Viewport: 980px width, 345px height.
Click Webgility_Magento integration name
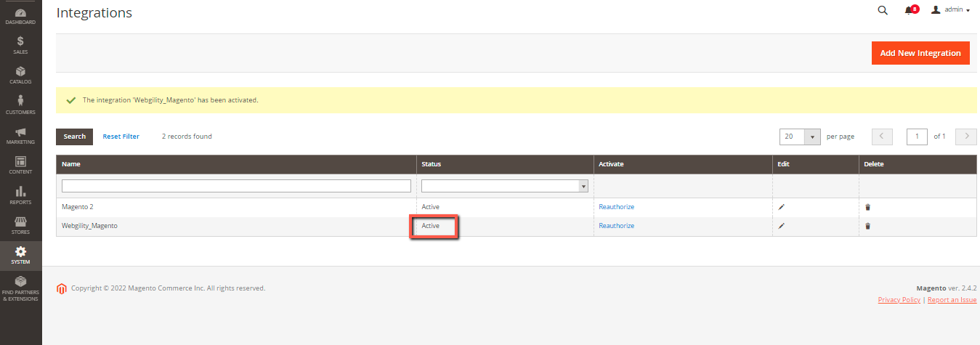click(x=89, y=226)
